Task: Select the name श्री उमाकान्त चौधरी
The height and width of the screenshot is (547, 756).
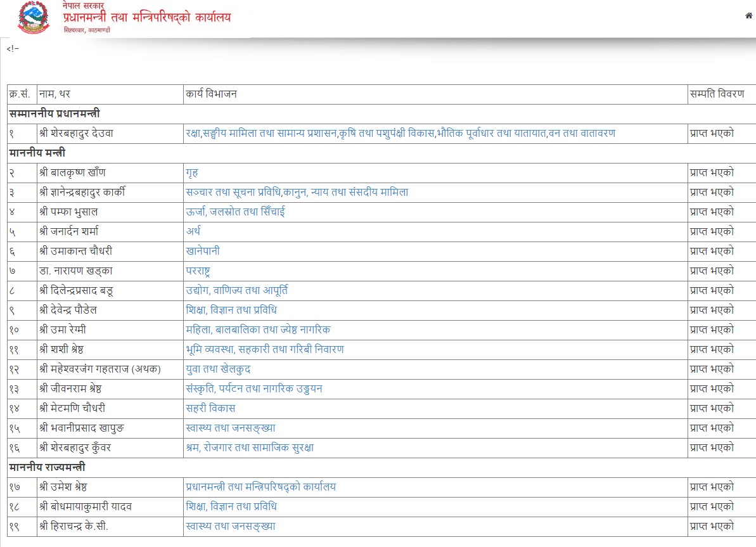Action: pos(75,251)
